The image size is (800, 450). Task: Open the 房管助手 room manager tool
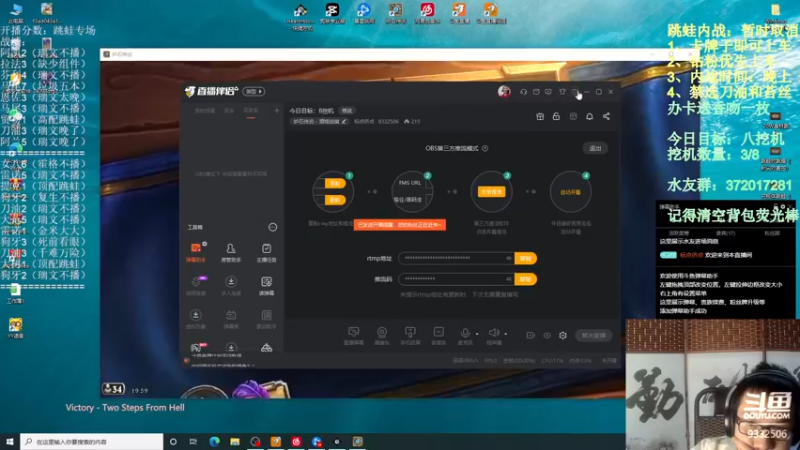[231, 252]
